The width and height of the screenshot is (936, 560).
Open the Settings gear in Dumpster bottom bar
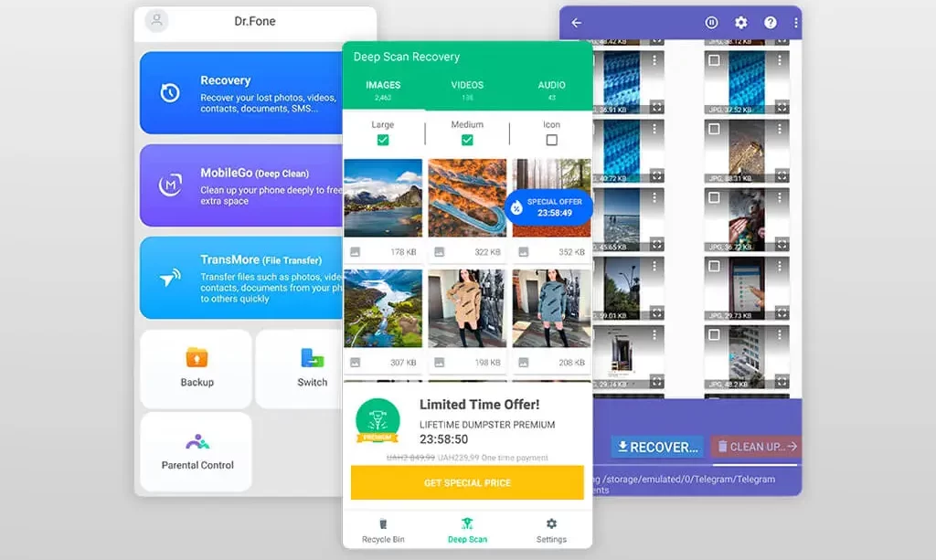(551, 523)
